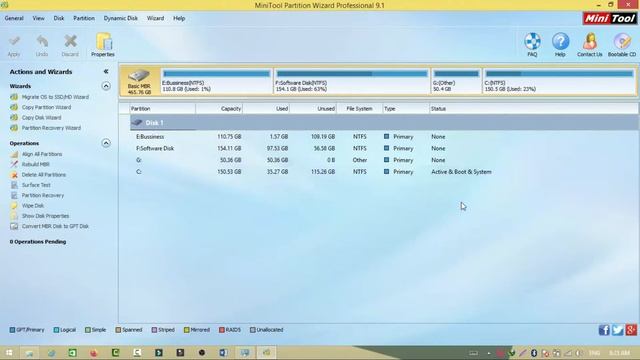Viewport: 640px width, 360px height.
Task: Click the Bluetooth tray icon
Action: 534,353
